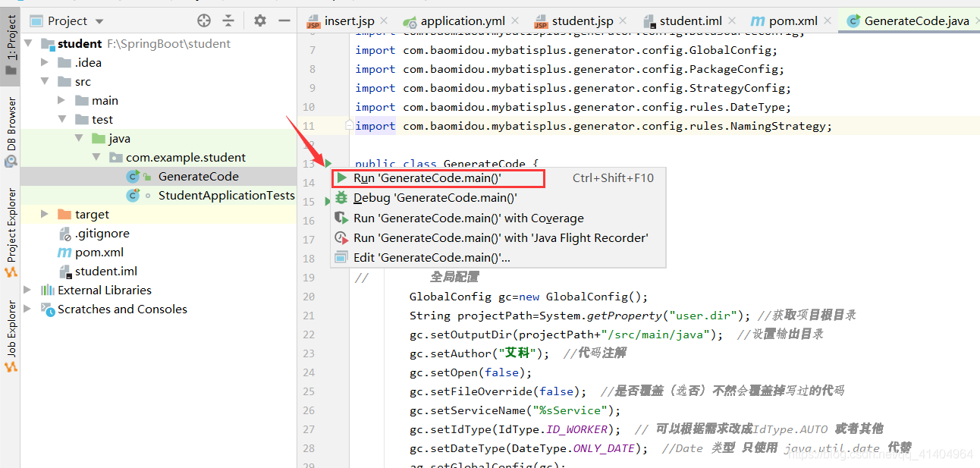980x468 pixels.
Task: Hide the Project panel with the minus icon
Action: pos(284,20)
